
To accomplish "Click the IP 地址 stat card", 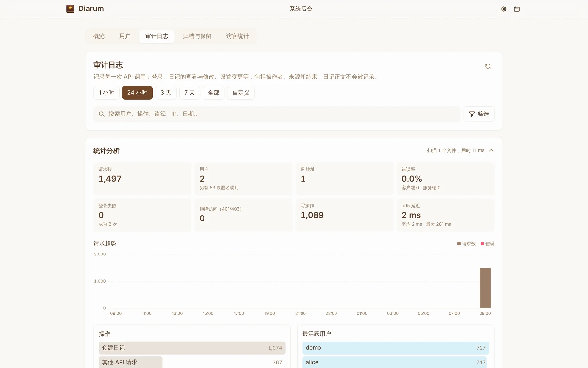I will (x=345, y=179).
